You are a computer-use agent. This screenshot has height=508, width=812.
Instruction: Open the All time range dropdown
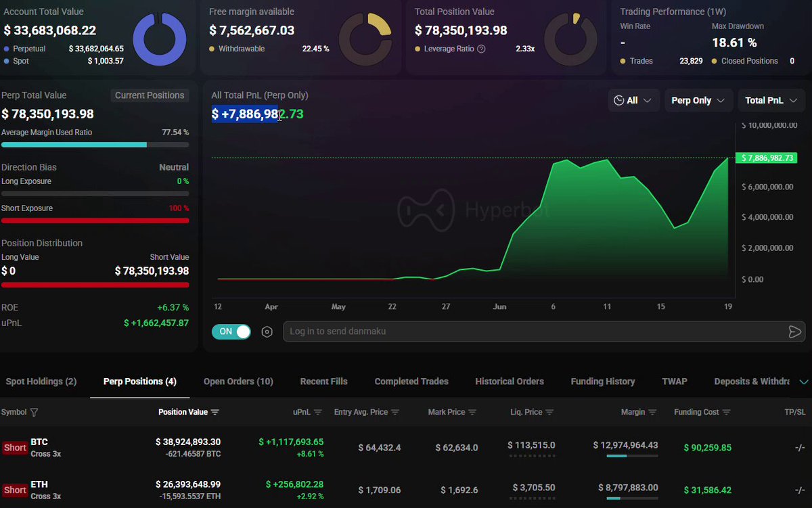[634, 100]
